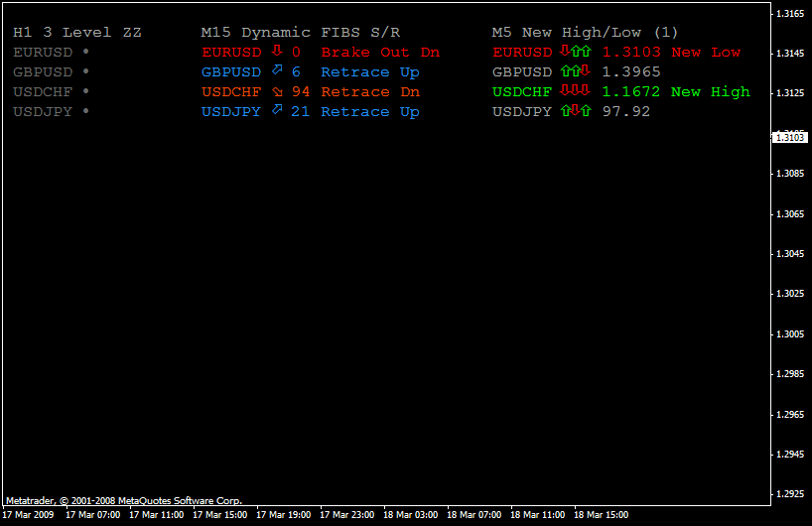Image resolution: width=812 pixels, height=526 pixels.
Task: Click gray GBPUSD label in M5 High/Low column
Action: click(522, 72)
